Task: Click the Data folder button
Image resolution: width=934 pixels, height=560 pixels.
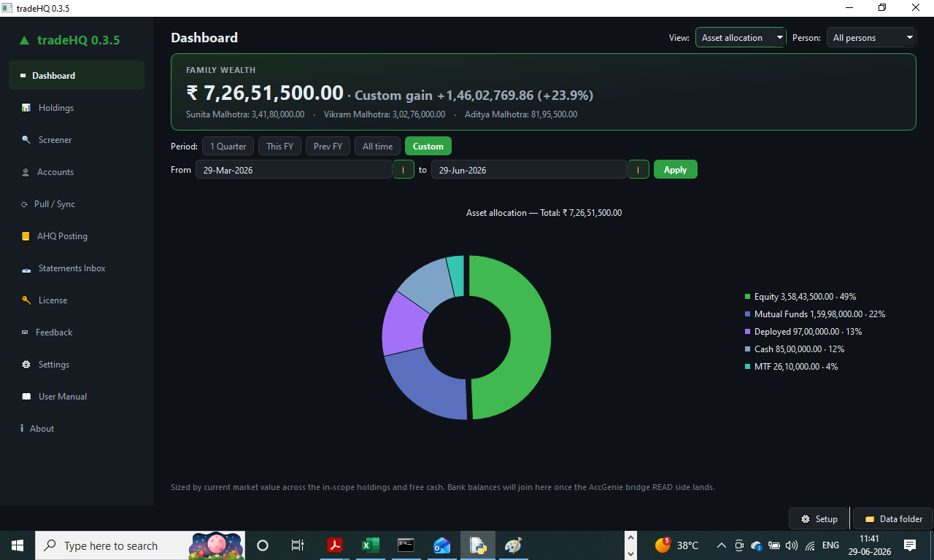Action: 893,519
